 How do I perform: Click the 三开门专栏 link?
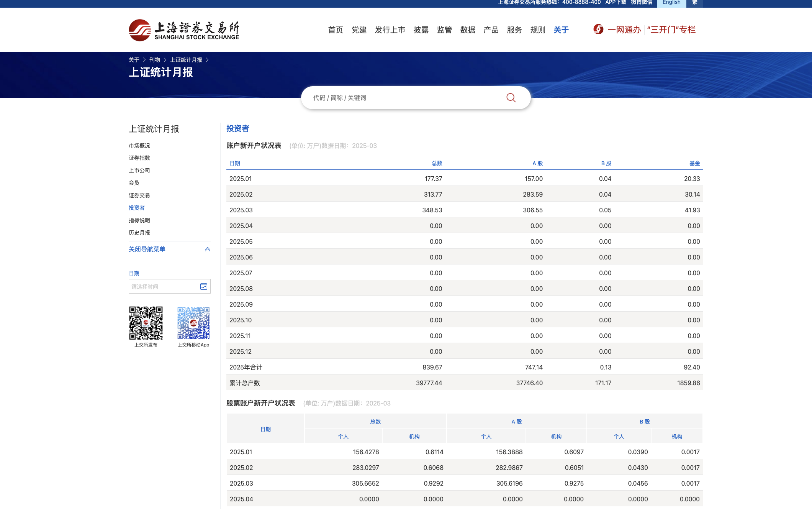[x=671, y=30]
